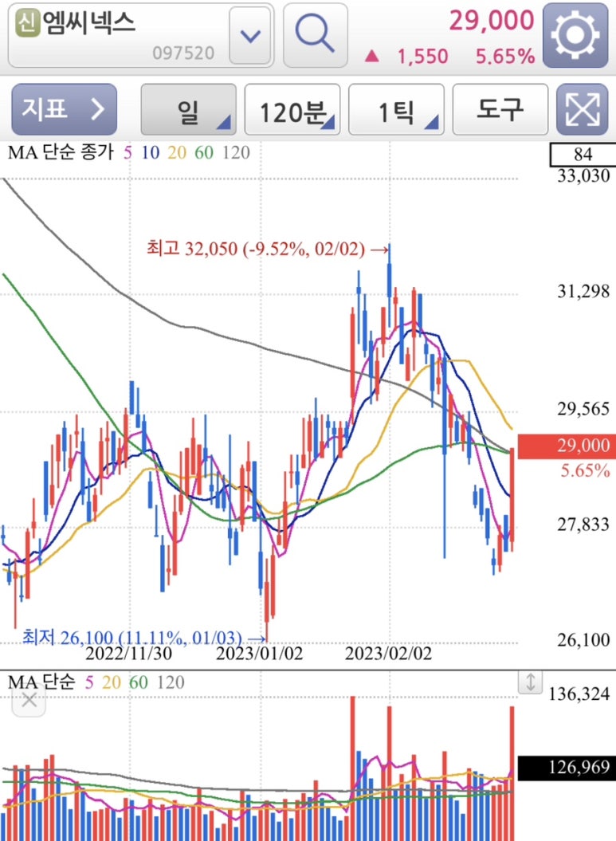616x841 pixels.
Task: Tap the MA 20 legend in price chart
Action: coord(177,153)
